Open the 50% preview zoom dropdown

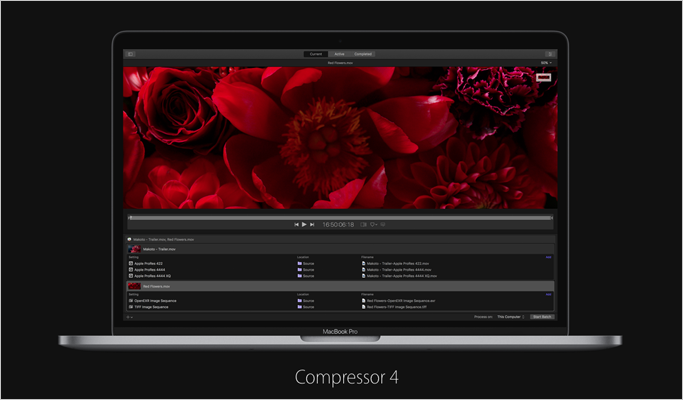(546, 63)
